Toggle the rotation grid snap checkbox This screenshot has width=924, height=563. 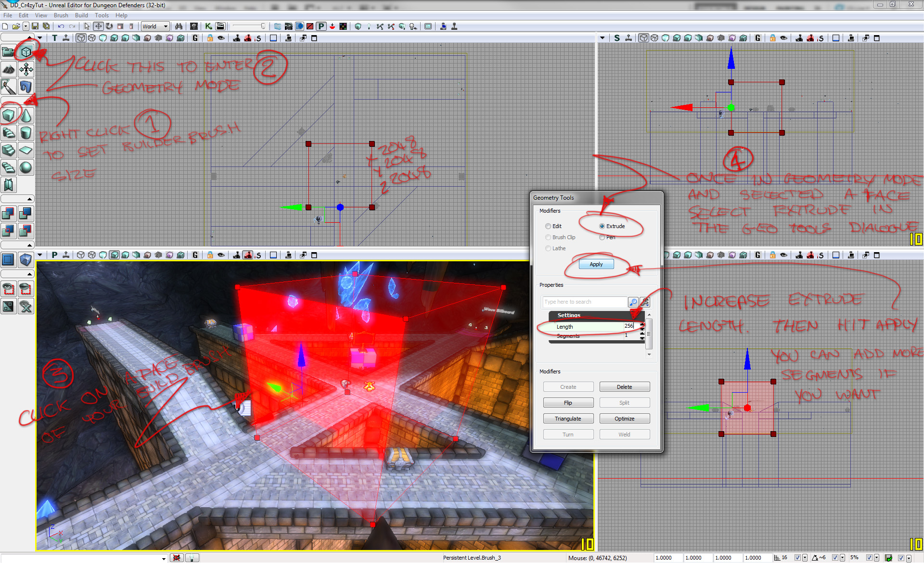pyautogui.click(x=834, y=558)
